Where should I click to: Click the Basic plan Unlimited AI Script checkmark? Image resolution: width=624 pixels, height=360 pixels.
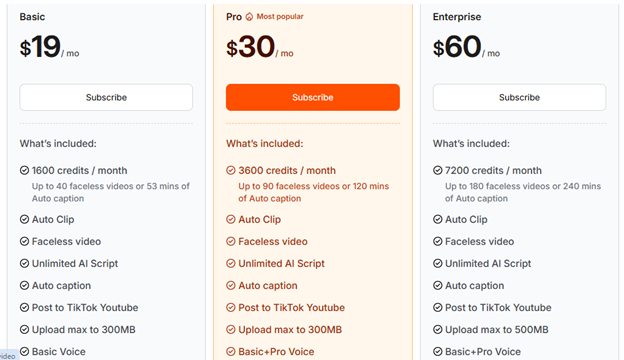click(24, 263)
